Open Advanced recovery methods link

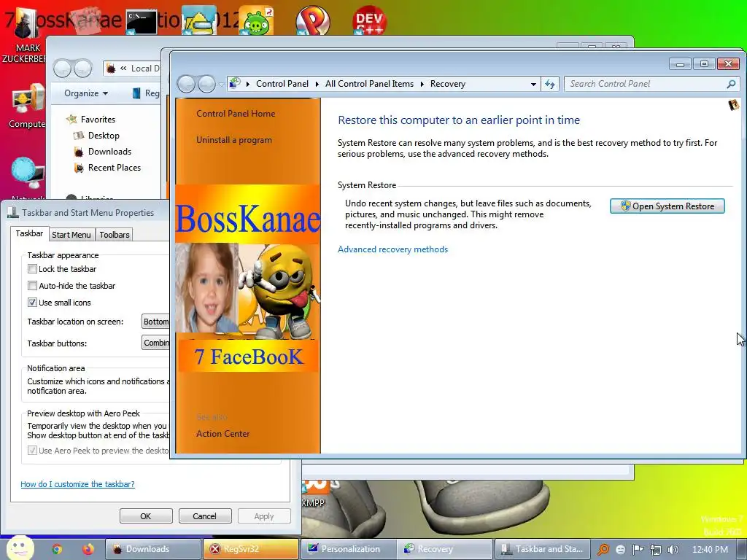point(392,249)
